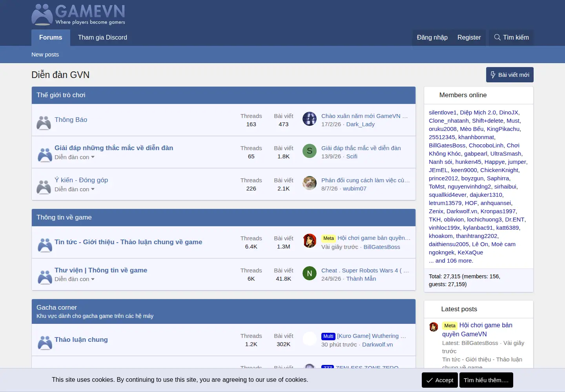Open Dark_Lady's avatar in Thông Báo row
The width and height of the screenshot is (565, 392).
click(x=310, y=119)
